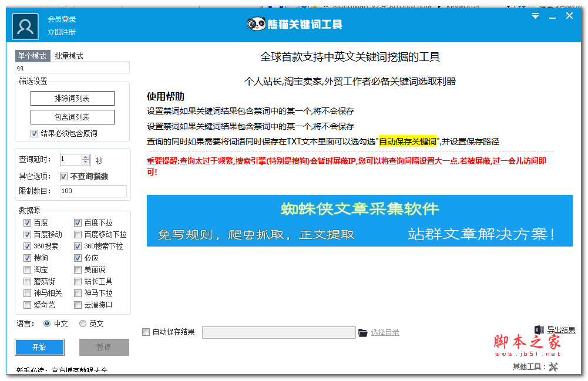This screenshot has width=588, height=381.
Task: Click the Excel icon next to 导出结果
Action: [539, 330]
